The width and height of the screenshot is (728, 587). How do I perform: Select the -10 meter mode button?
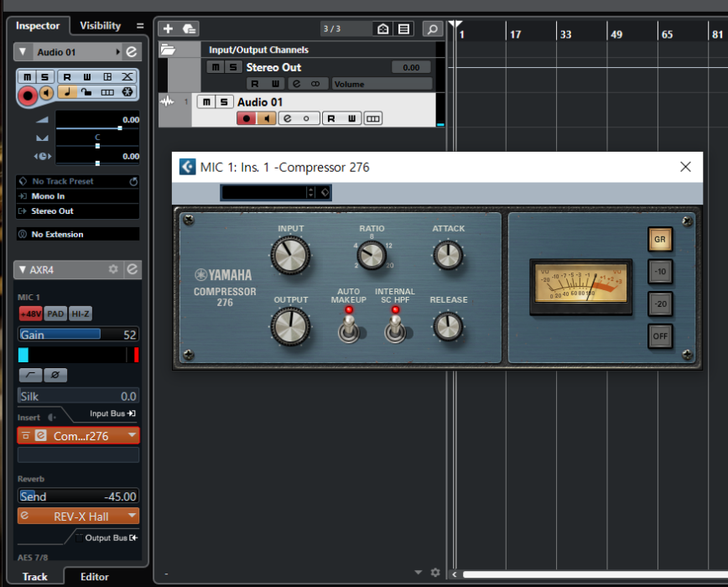pyautogui.click(x=660, y=272)
